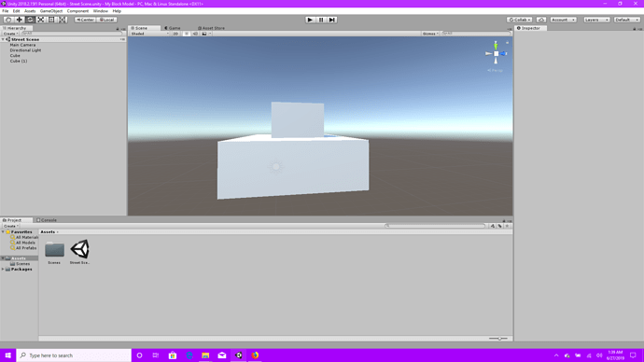
Task: Select the Hand tool in the toolbar
Action: (x=8, y=20)
